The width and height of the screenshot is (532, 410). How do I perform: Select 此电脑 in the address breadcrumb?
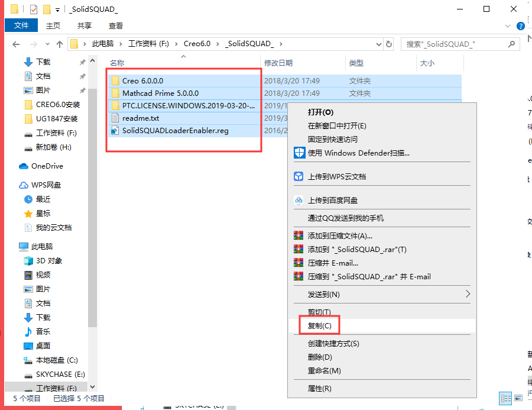point(103,44)
